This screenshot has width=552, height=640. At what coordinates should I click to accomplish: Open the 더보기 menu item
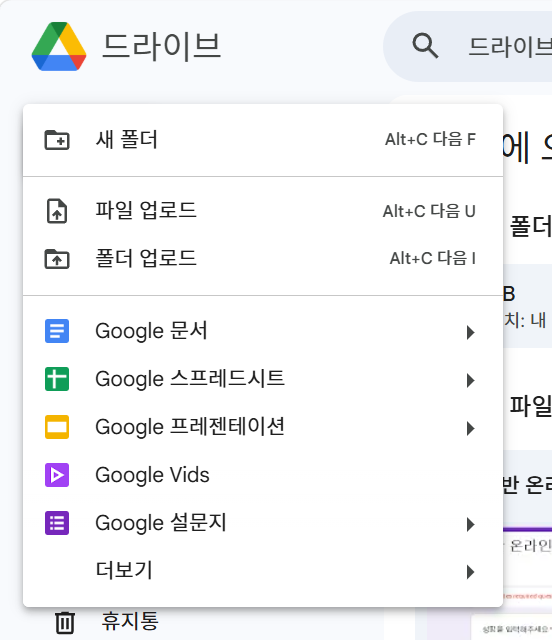pos(263,571)
